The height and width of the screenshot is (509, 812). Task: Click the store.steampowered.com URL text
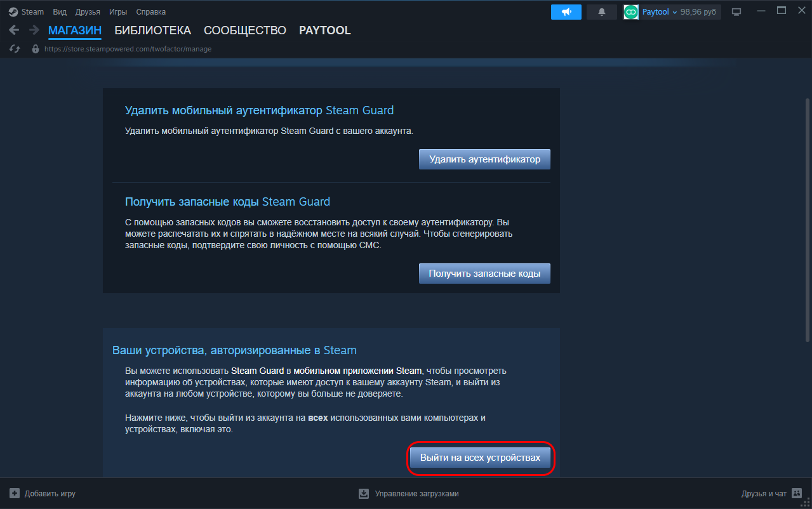pos(128,49)
